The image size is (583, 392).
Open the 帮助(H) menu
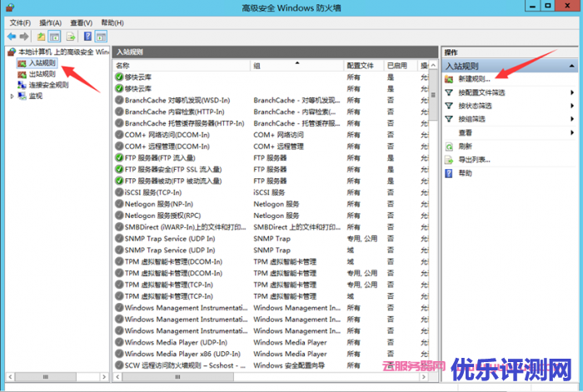click(112, 22)
